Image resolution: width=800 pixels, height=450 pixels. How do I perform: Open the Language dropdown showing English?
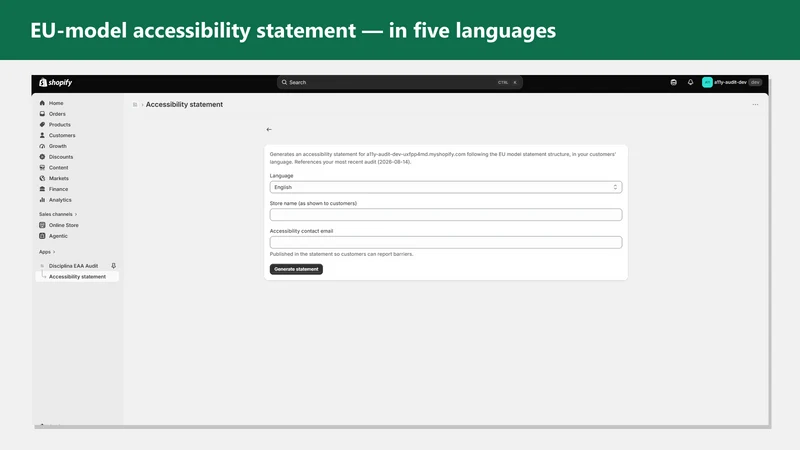coord(445,187)
